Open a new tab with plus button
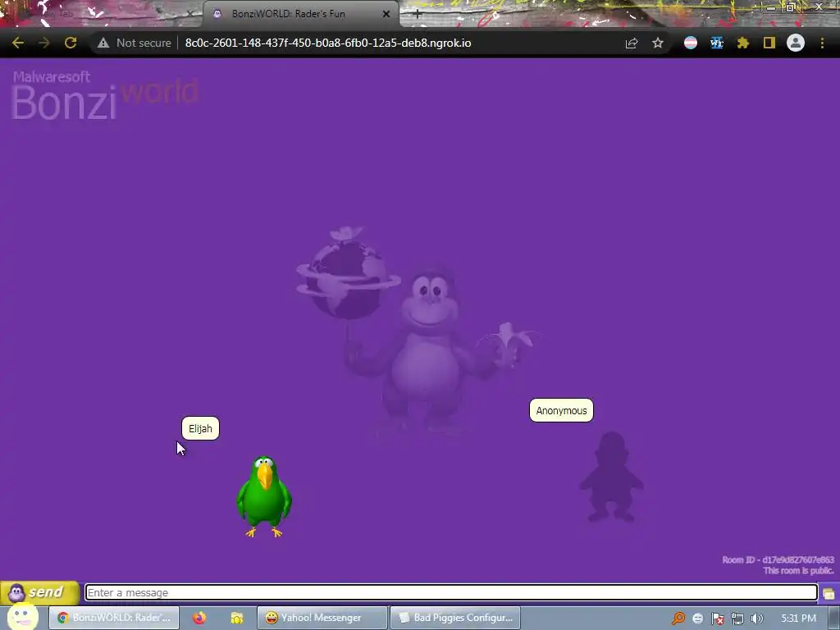 pyautogui.click(x=418, y=15)
